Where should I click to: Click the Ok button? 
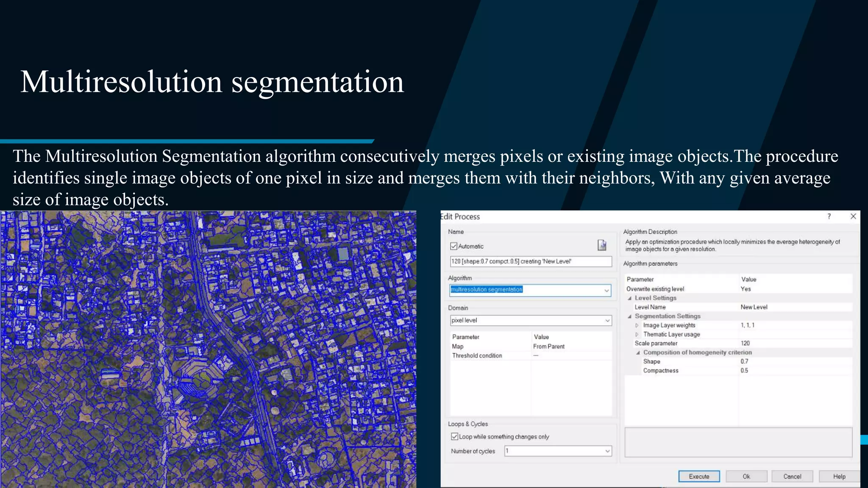tap(746, 476)
